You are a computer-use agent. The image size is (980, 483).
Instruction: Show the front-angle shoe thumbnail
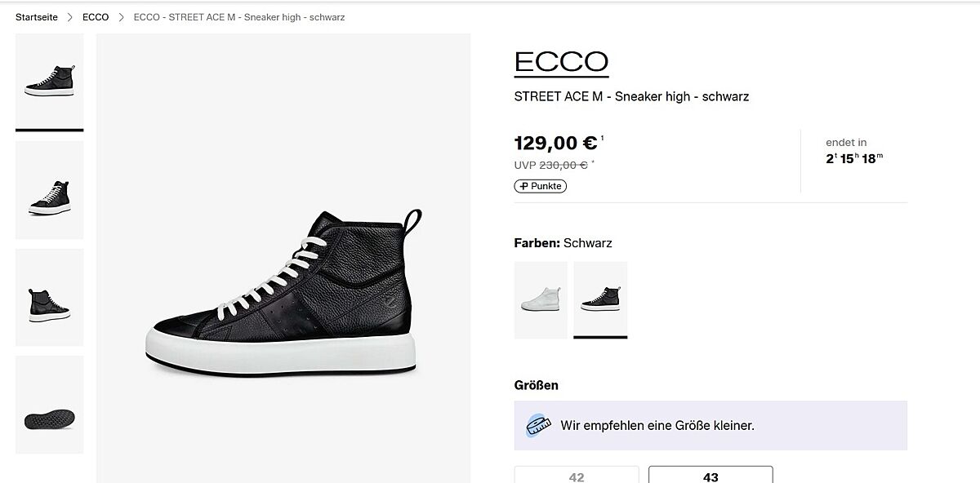[49, 189]
